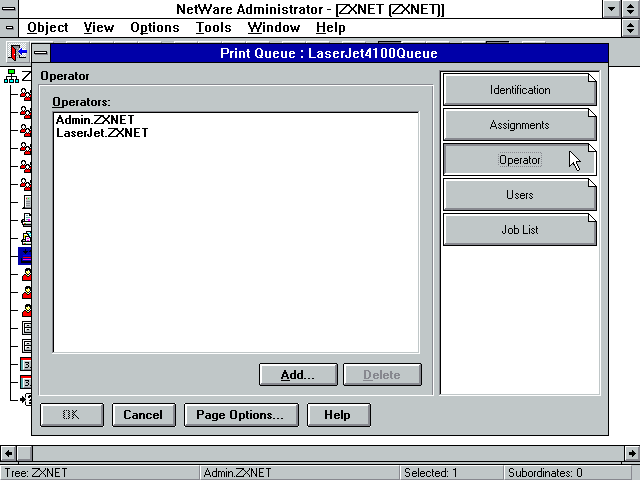Viewport: 640px width, 480px height.
Task: Switch to the Identification page
Action: coord(520,89)
